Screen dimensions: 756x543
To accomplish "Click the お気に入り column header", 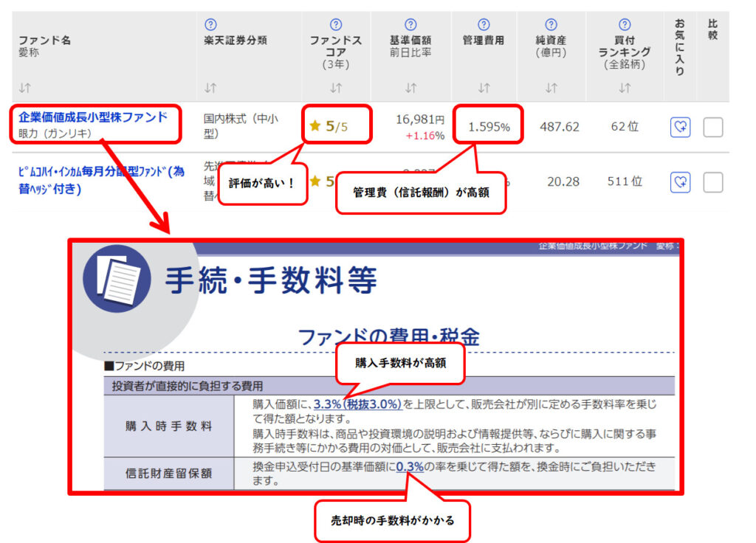I will coord(680,46).
